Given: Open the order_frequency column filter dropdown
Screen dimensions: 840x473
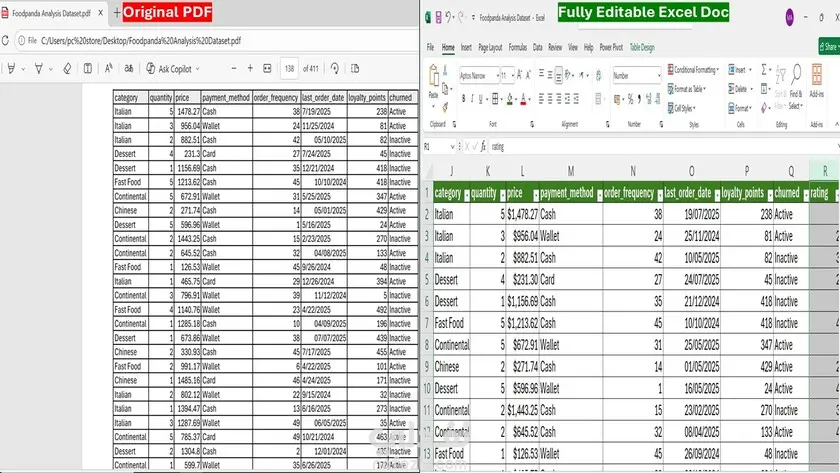Looking at the screenshot, I should [x=660, y=196].
